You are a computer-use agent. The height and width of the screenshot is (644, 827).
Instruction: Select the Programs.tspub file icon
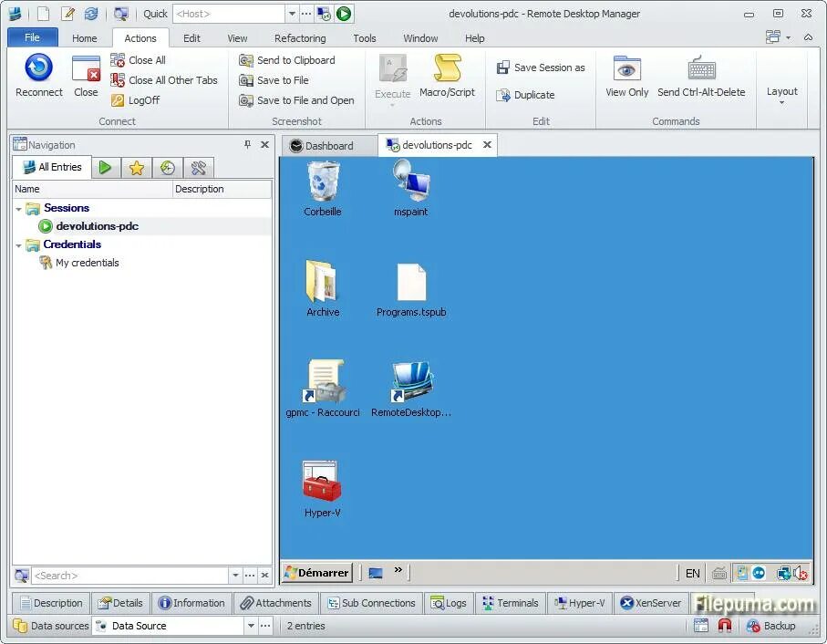tap(411, 288)
